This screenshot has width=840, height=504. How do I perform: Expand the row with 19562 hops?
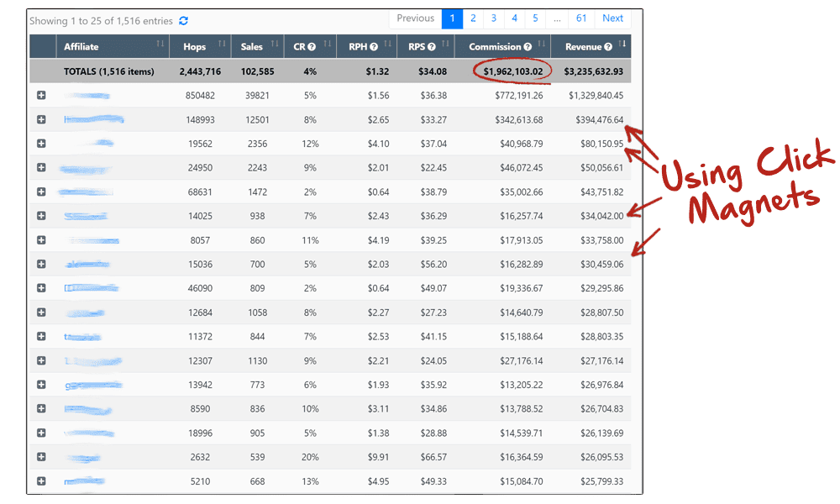pos(41,144)
